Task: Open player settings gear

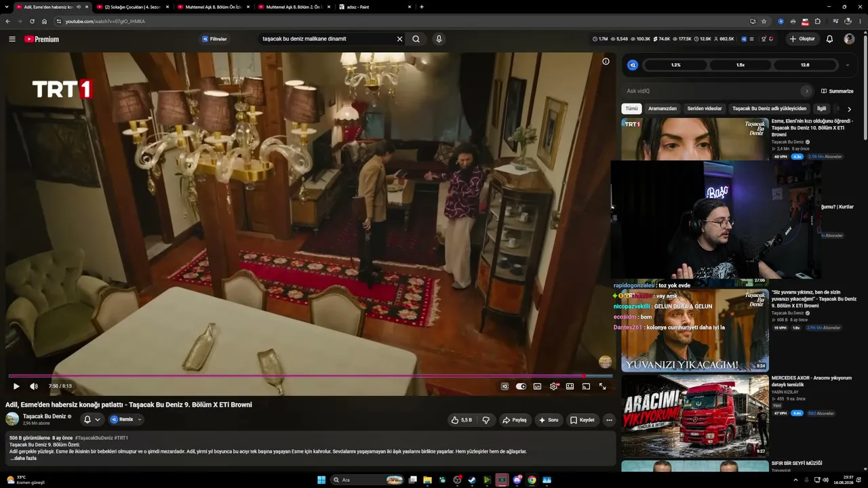Action: coord(554,386)
